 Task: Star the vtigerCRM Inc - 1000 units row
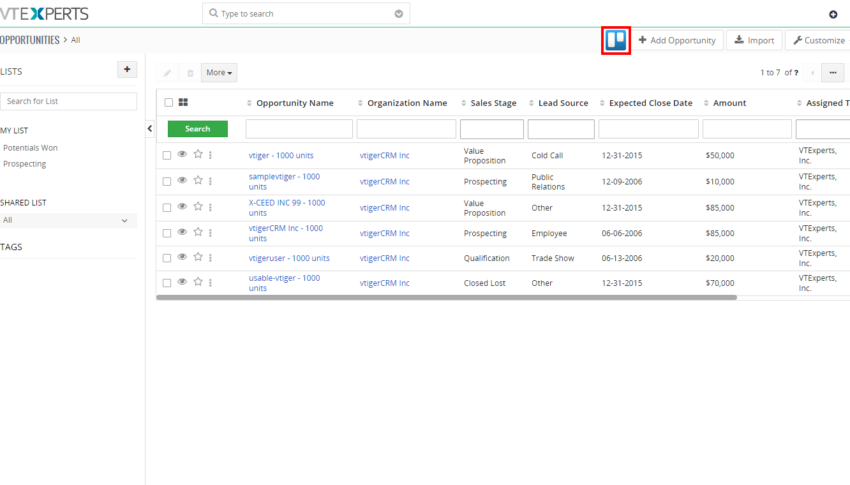[198, 232]
